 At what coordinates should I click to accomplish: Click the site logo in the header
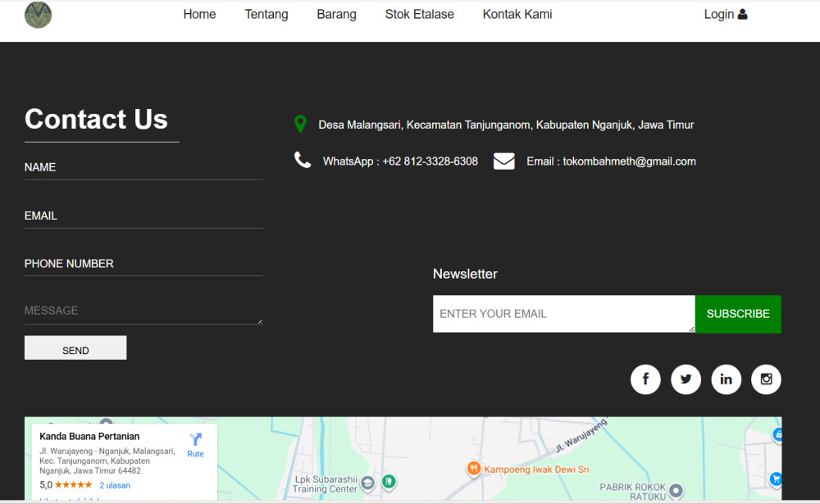point(38,15)
